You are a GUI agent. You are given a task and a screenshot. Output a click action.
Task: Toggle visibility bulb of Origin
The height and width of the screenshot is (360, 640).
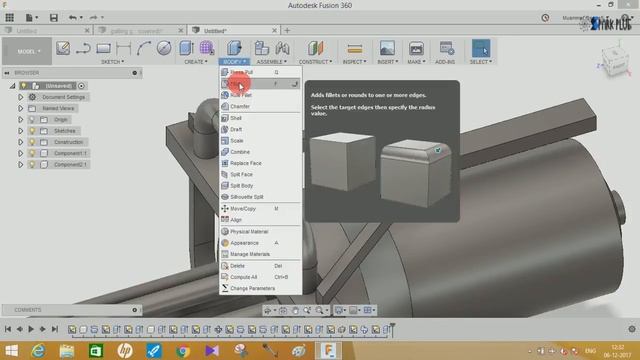click(32, 120)
